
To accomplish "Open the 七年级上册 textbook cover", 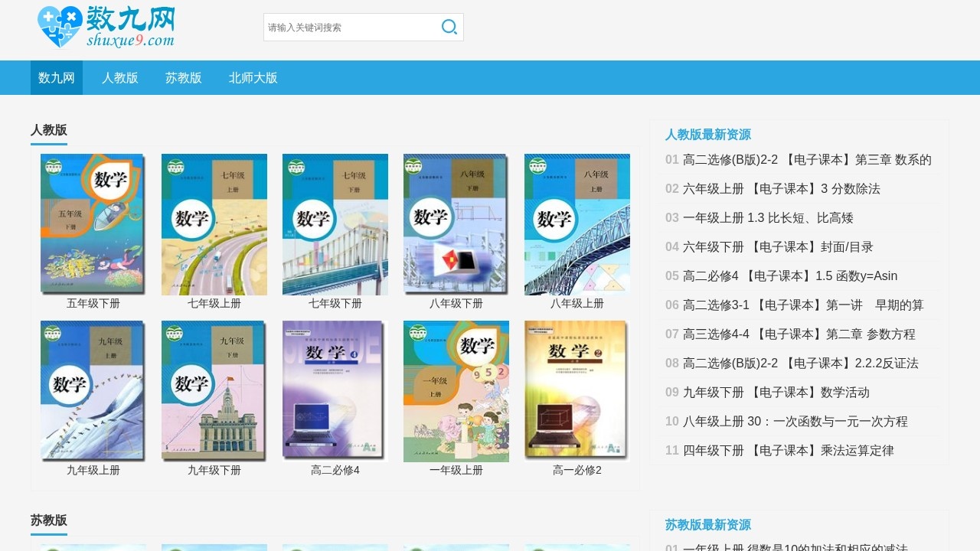I will coord(214,223).
